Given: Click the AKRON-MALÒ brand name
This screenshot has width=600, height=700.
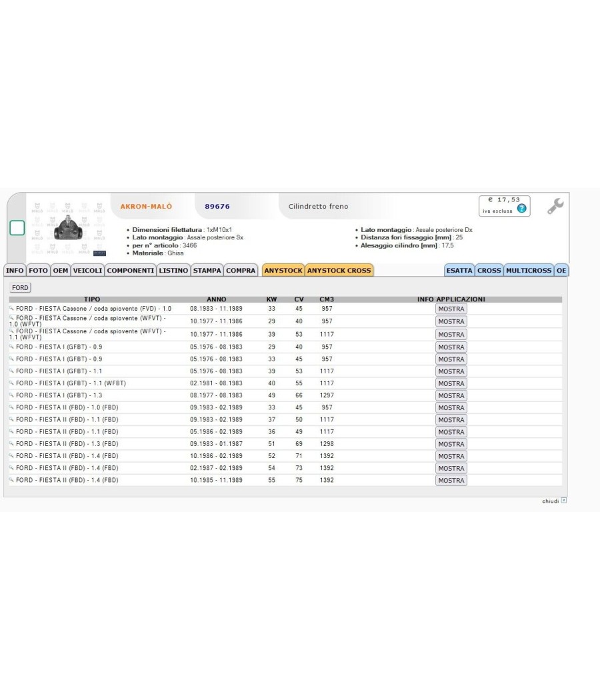Looking at the screenshot, I should point(146,206).
